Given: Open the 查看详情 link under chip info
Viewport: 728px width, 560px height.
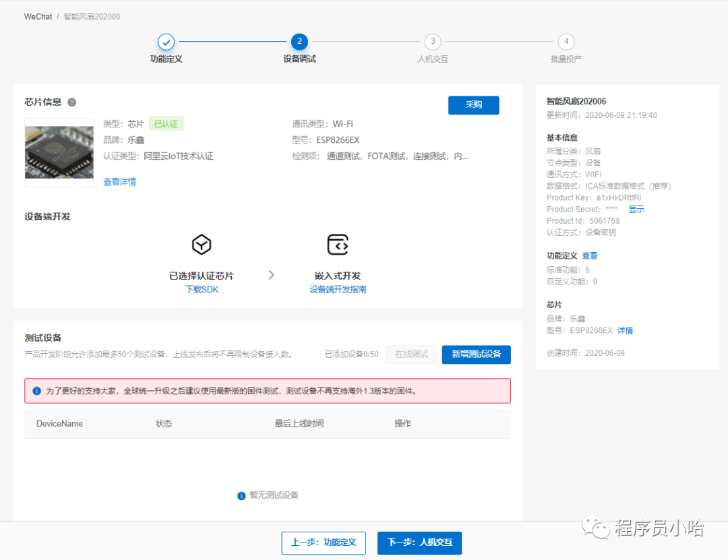Looking at the screenshot, I should pos(119,182).
